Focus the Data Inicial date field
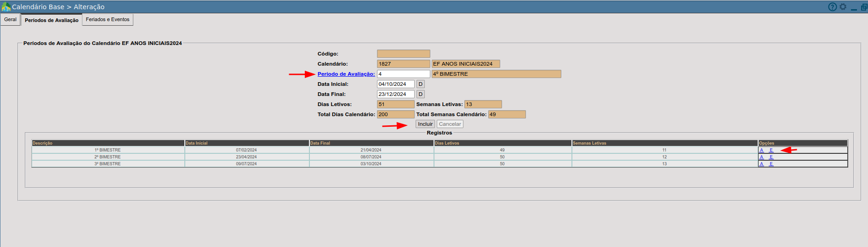 coord(396,84)
